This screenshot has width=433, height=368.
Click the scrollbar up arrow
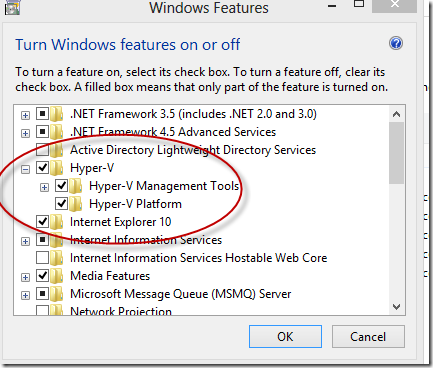pos(396,114)
